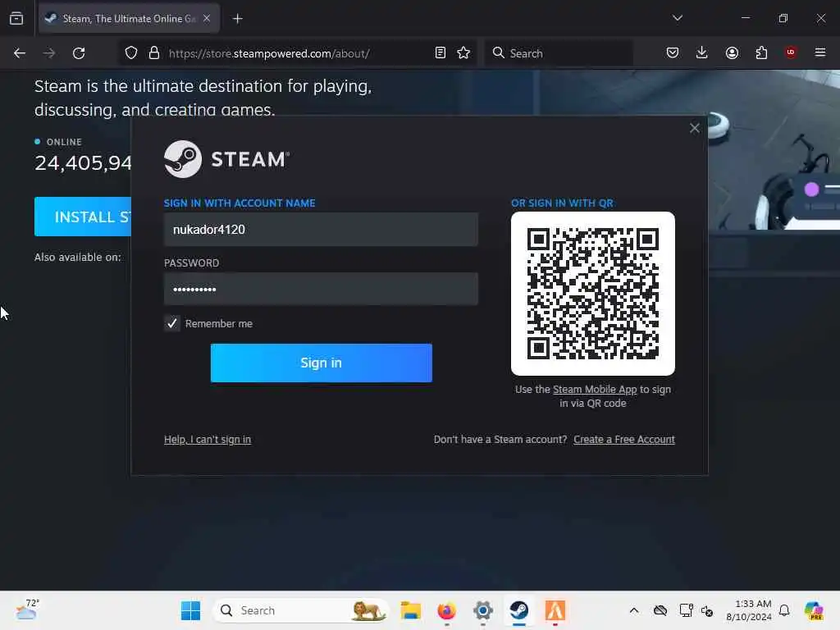
Task: Click the Firefox View icon in tab bar
Action: click(x=16, y=18)
